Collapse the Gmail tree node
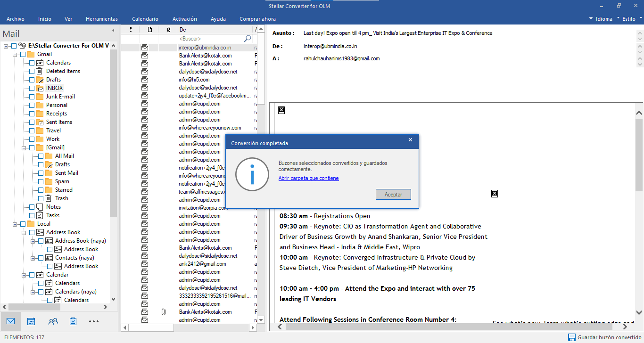This screenshot has width=644, height=343. coord(15,54)
